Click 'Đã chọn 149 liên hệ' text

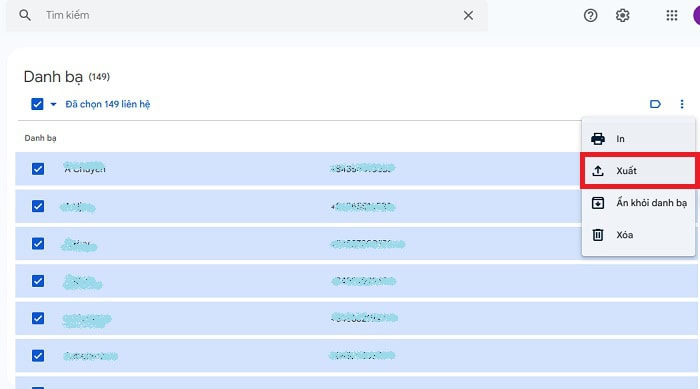pyautogui.click(x=108, y=104)
